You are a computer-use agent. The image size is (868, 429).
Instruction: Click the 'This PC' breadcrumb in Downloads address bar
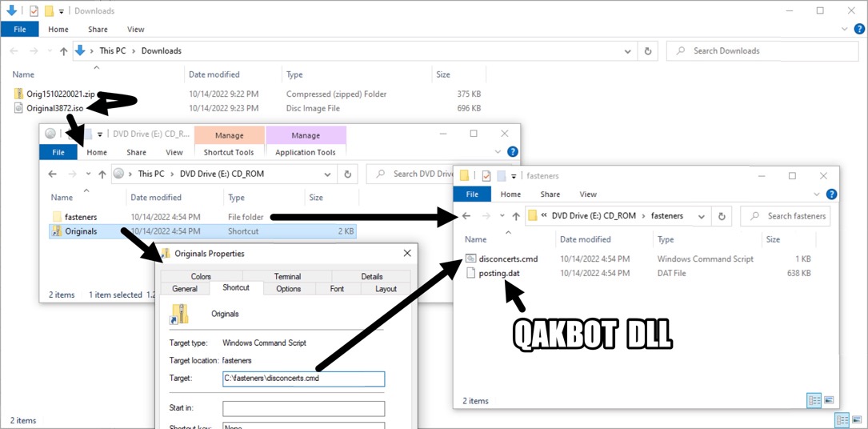[x=113, y=51]
